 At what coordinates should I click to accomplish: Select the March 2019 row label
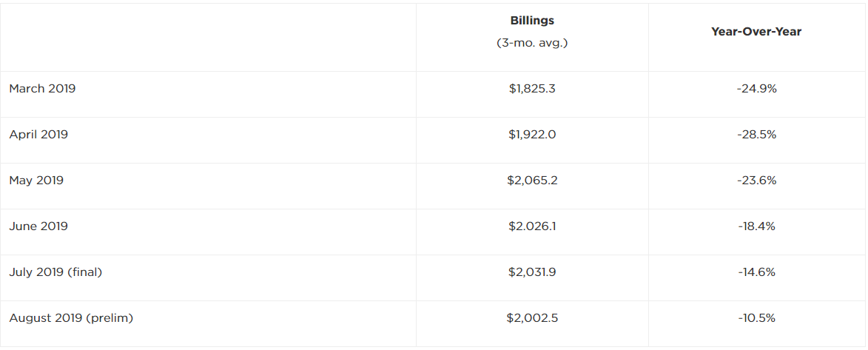coord(42,89)
